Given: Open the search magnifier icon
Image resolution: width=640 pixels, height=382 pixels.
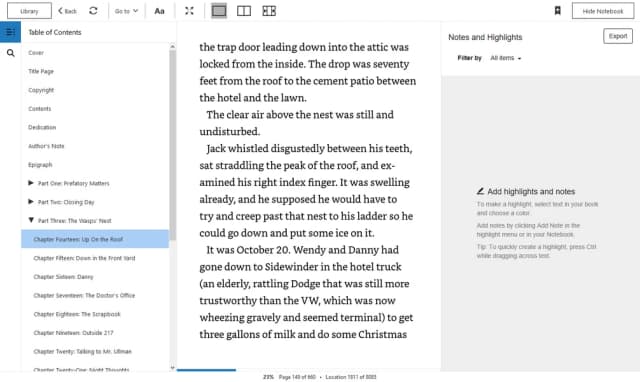Looking at the screenshot, I should click(11, 53).
